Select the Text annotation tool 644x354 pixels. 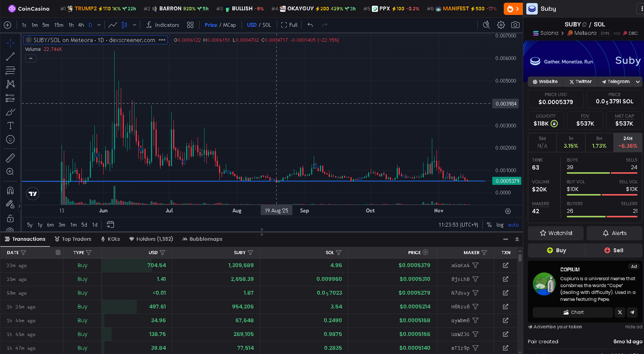(x=10, y=126)
